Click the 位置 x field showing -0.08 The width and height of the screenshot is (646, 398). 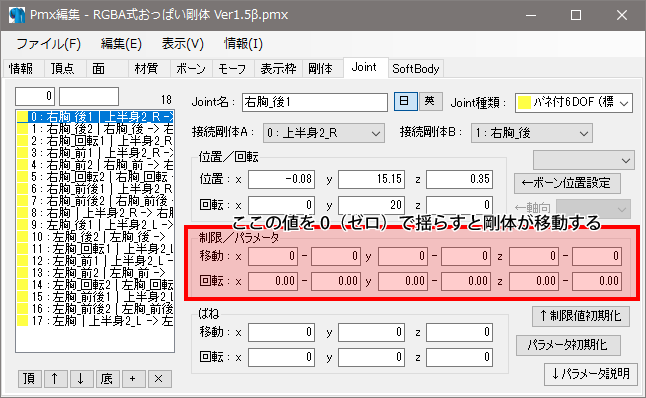pyautogui.click(x=281, y=180)
